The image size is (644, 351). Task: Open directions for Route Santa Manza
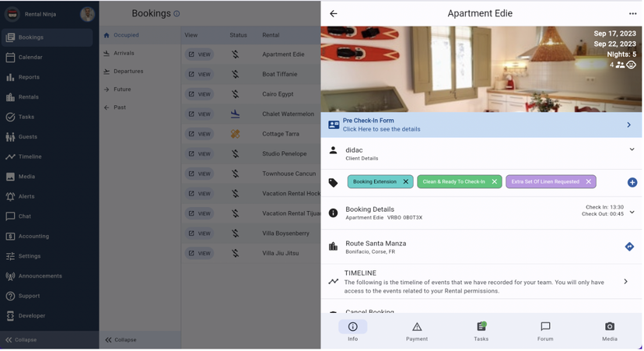(x=629, y=247)
